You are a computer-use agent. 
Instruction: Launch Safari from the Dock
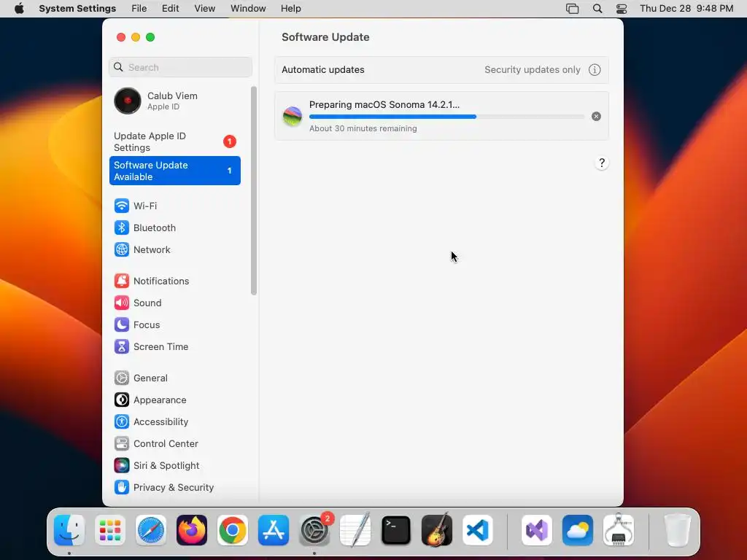pos(151,530)
